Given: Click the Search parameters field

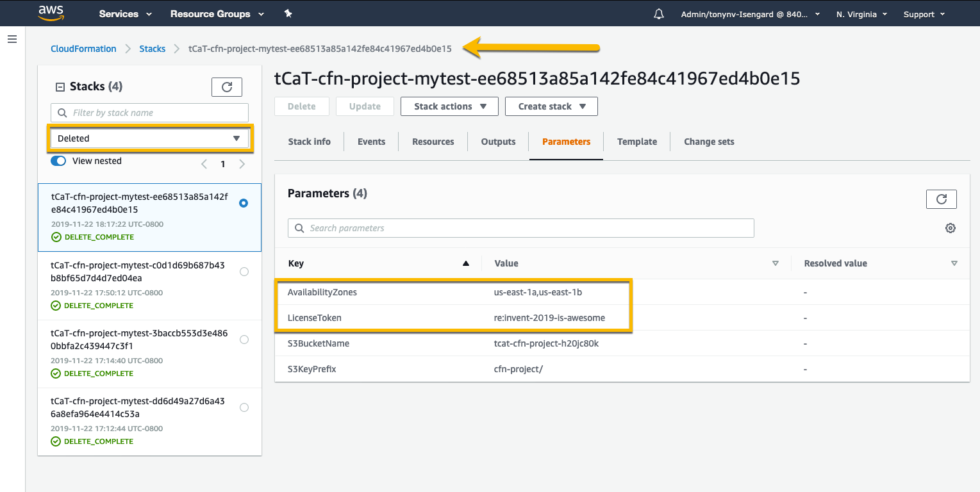Looking at the screenshot, I should (x=521, y=228).
